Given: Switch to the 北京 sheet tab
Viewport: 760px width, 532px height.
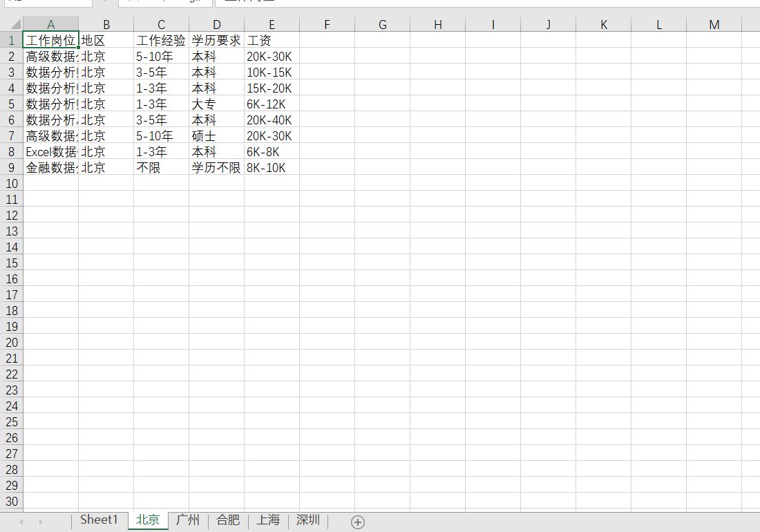Looking at the screenshot, I should click(x=148, y=520).
